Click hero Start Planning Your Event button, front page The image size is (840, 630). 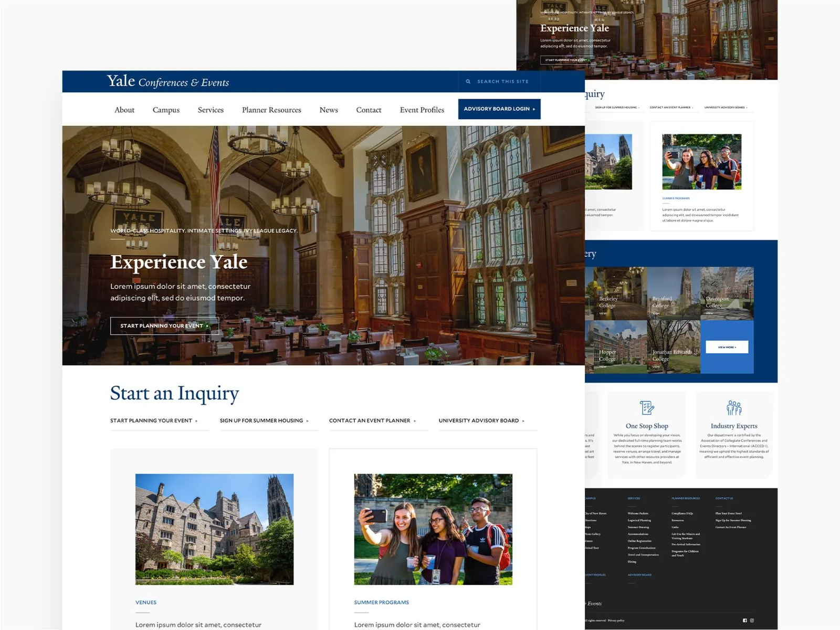click(164, 326)
